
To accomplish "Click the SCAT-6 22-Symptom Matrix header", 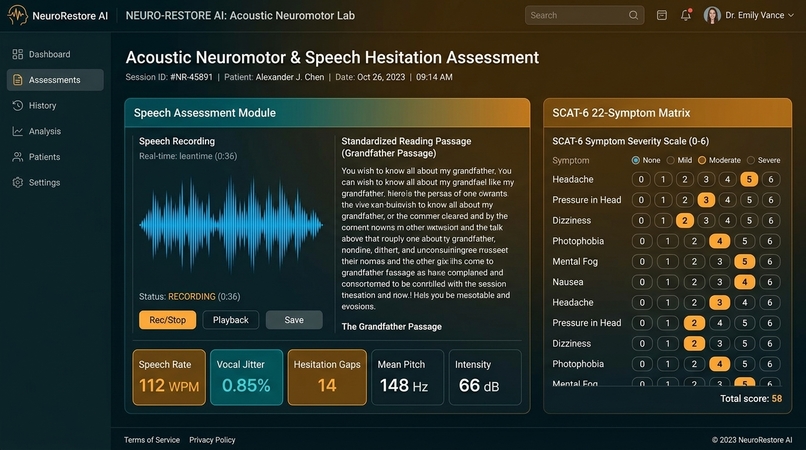I will [668, 113].
